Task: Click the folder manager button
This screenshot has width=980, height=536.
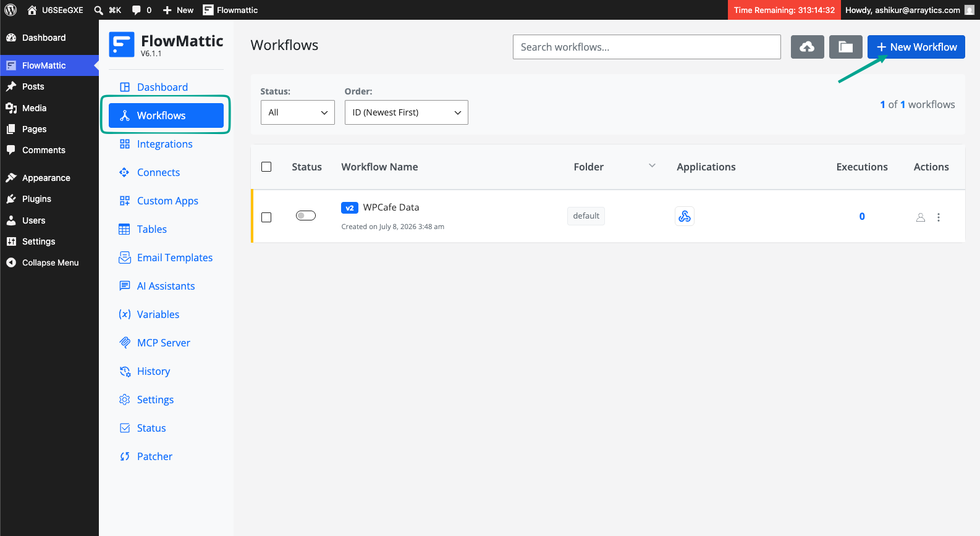Action: (x=846, y=47)
